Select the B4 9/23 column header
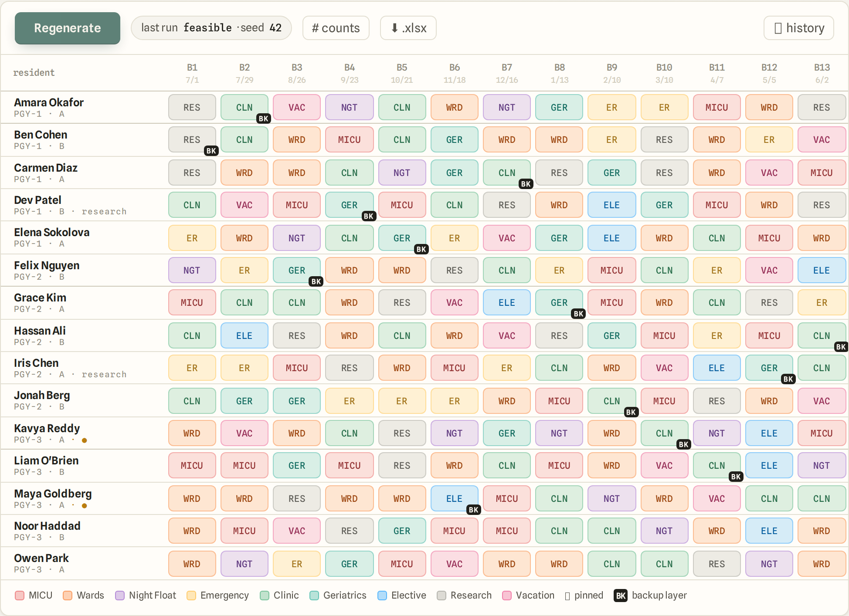849x616 pixels. [350, 73]
